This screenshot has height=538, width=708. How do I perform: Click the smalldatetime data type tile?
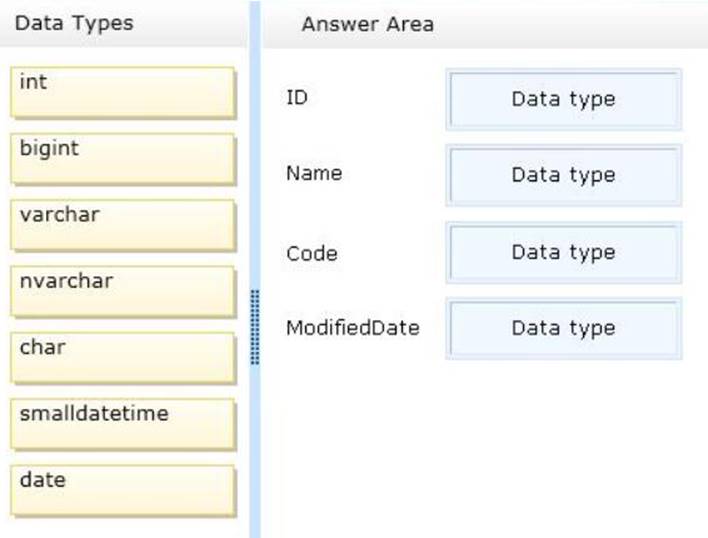123,424
